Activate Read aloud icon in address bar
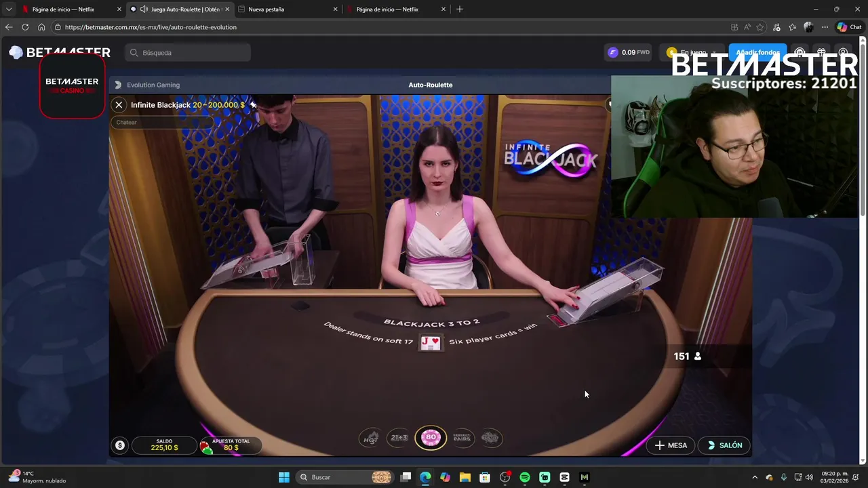This screenshot has height=488, width=868. point(747,27)
